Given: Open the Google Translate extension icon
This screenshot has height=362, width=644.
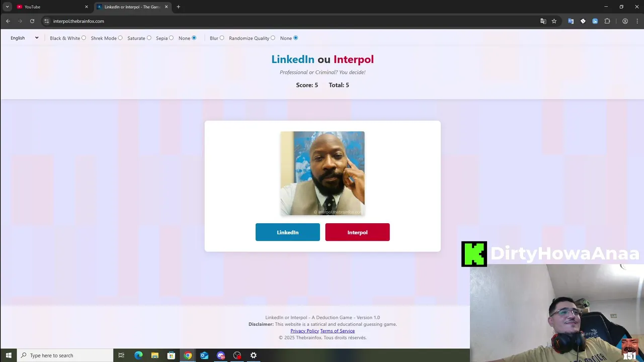Looking at the screenshot, I should tap(571, 21).
